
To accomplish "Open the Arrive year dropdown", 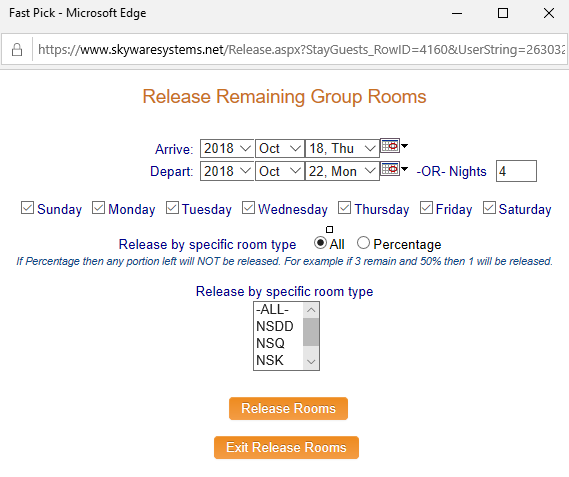I will pyautogui.click(x=227, y=148).
